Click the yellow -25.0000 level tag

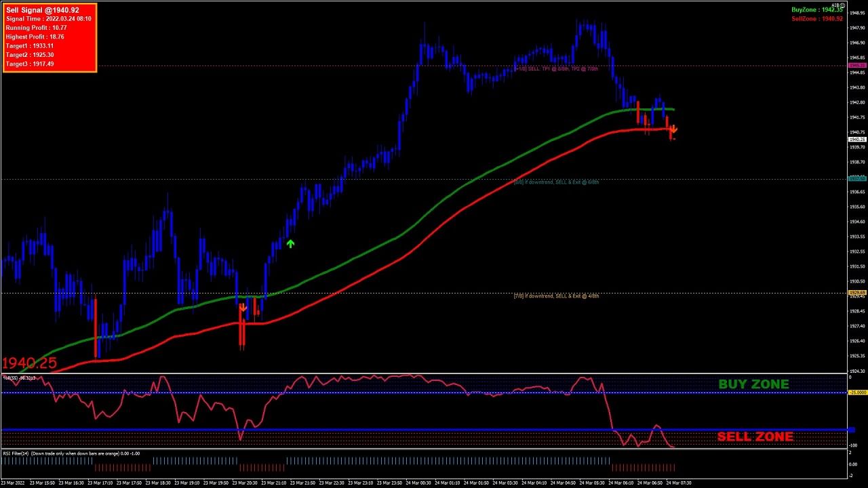coord(858,392)
